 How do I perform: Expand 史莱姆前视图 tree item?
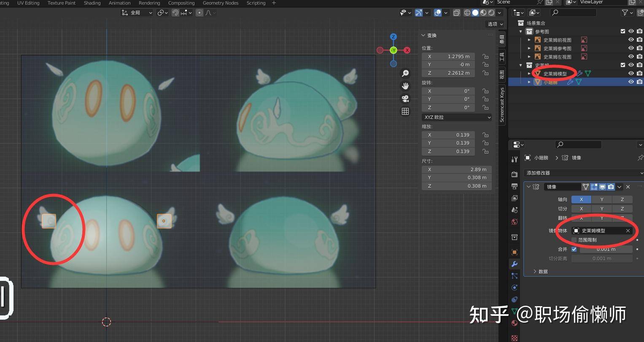click(x=529, y=40)
